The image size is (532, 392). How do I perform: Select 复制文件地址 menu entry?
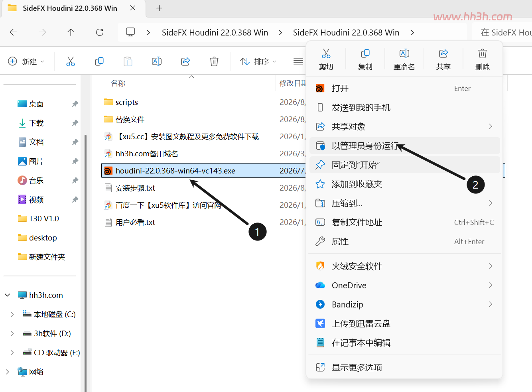404,222
